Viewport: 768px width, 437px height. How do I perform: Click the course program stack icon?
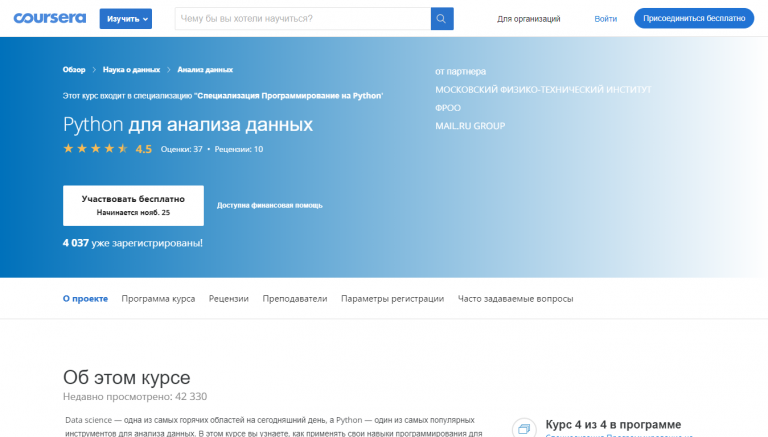click(x=523, y=428)
